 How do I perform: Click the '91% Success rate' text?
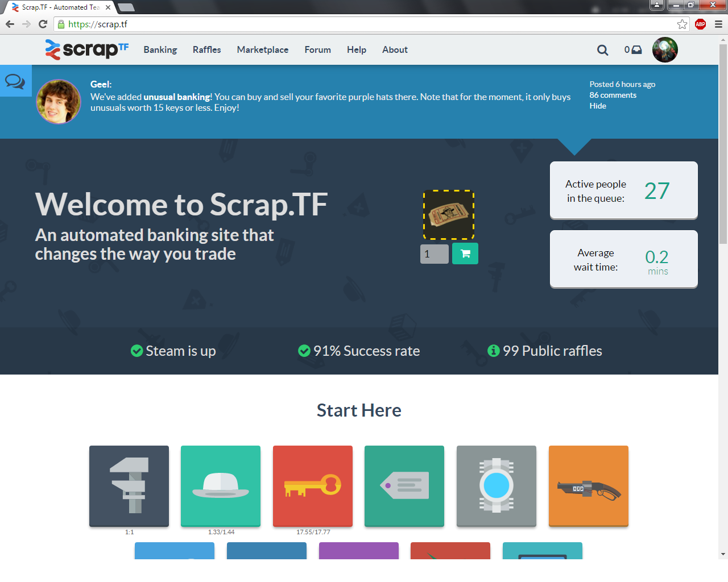367,351
